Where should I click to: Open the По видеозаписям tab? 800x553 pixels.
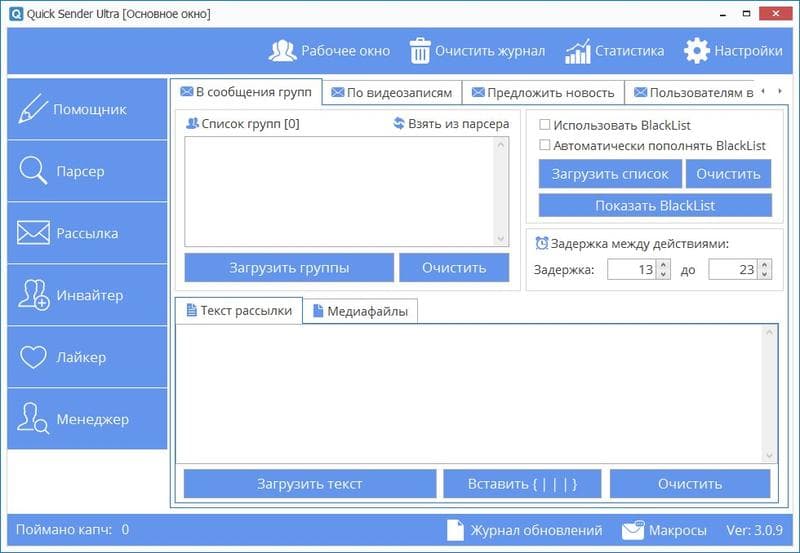392,93
